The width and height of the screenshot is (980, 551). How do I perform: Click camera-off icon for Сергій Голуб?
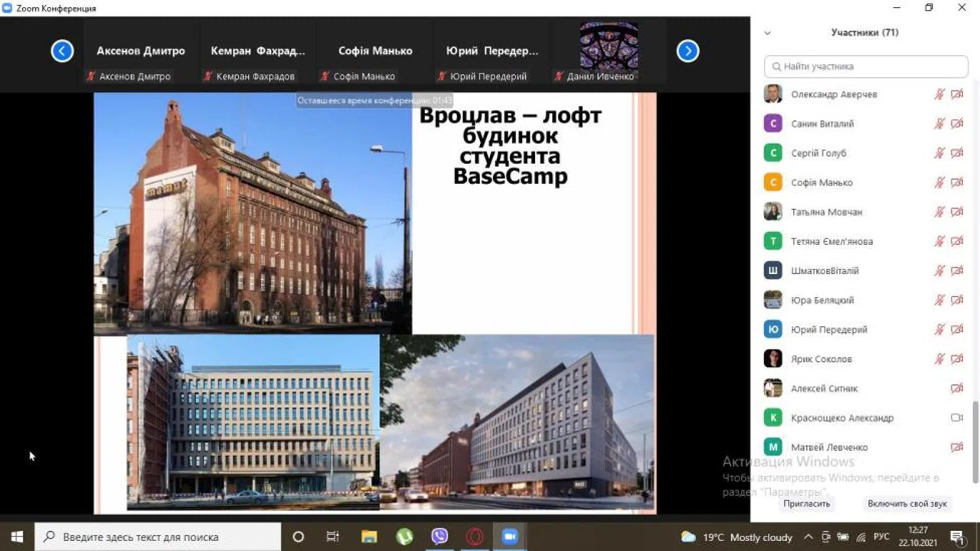click(957, 153)
